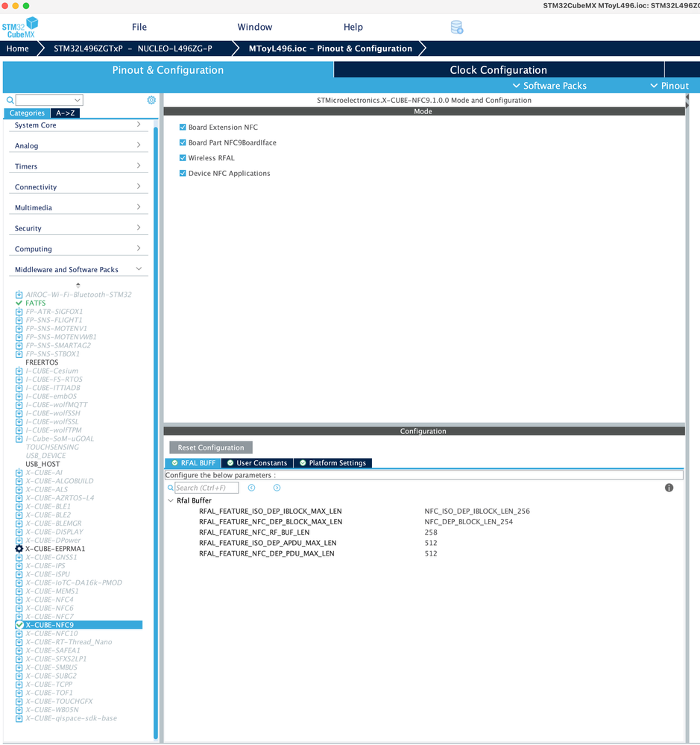Click download icon beside FP-SNS-STBOX1
The width and height of the screenshot is (700, 745).
pos(19,354)
